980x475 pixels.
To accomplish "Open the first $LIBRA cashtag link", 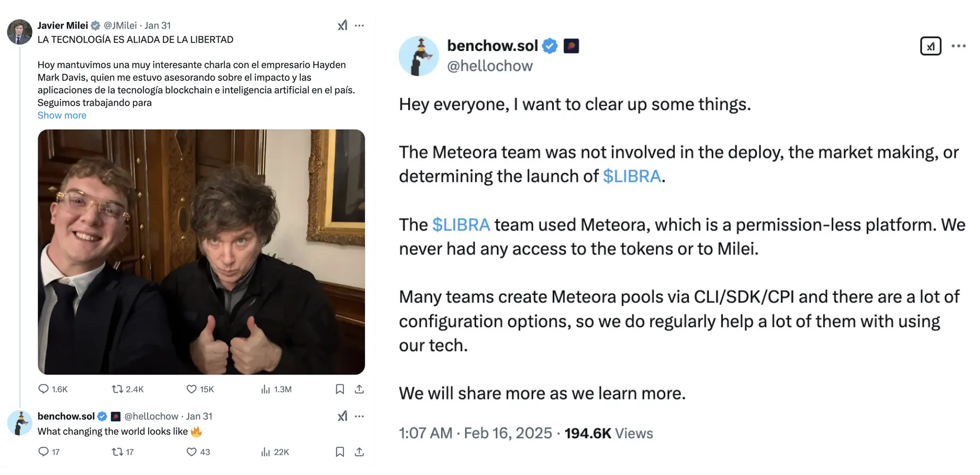I will pos(631,176).
